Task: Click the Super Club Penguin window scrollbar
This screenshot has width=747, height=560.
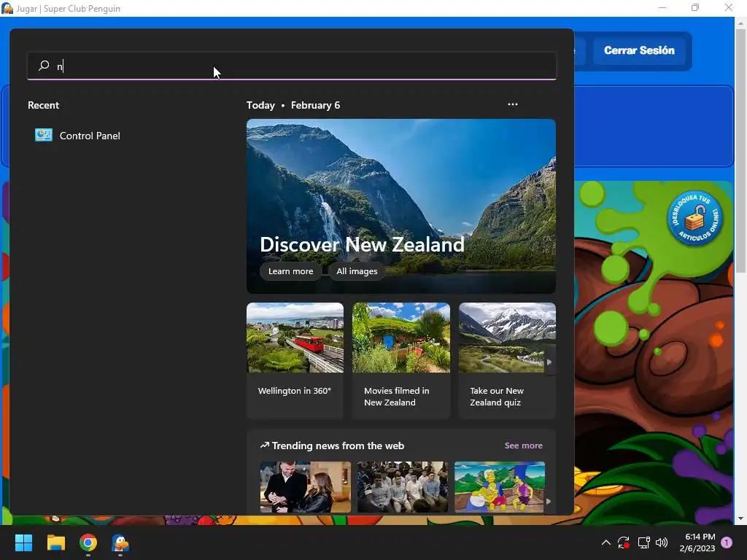Action: pyautogui.click(x=740, y=150)
